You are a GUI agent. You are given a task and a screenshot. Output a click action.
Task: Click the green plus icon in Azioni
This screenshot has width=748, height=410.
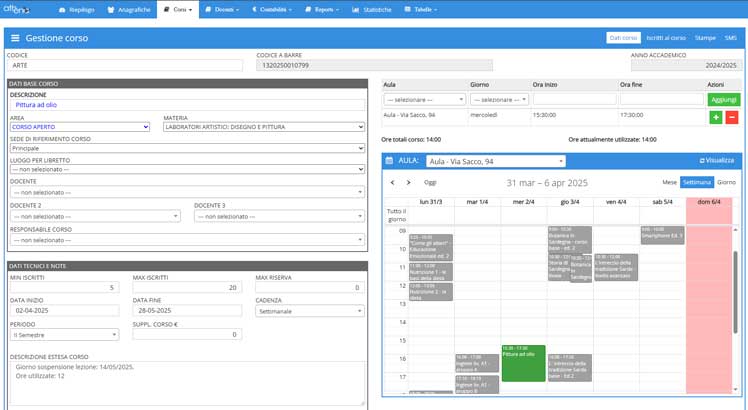[x=715, y=117]
